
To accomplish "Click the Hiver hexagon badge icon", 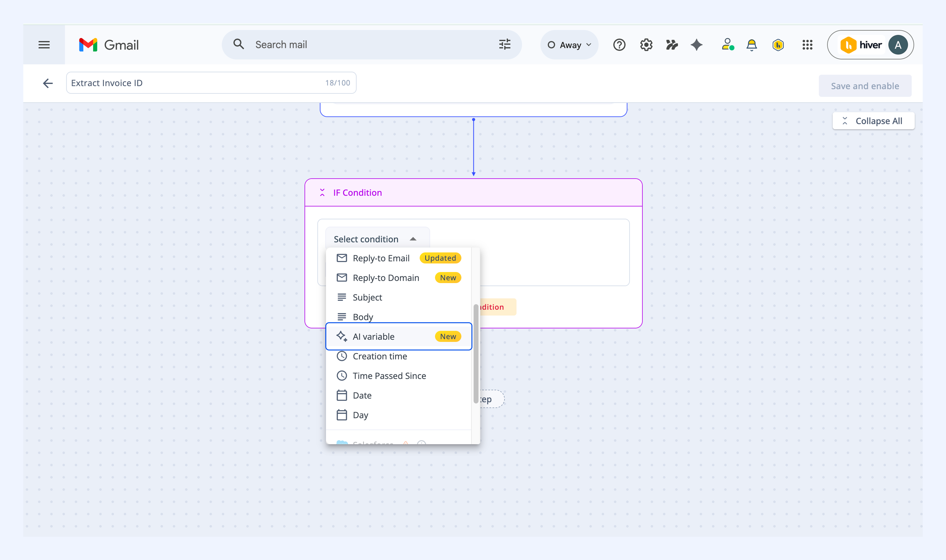I will point(778,45).
